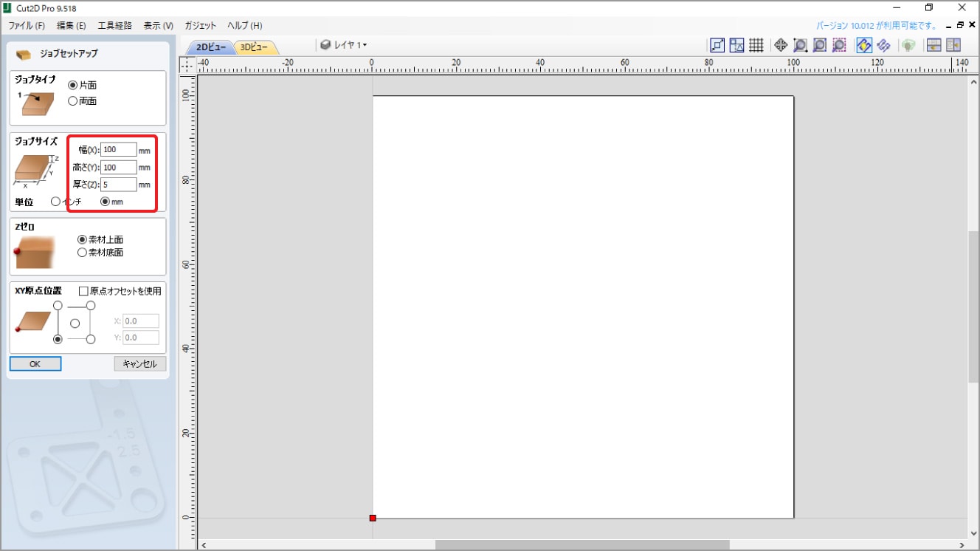
Task: Open the ファイル (F) menu
Action: pyautogui.click(x=27, y=25)
